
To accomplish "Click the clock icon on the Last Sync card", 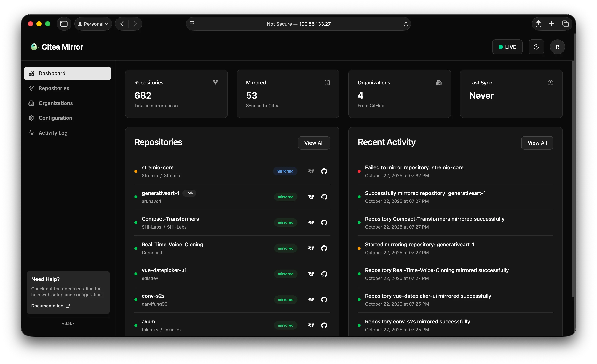I will 550,83.
